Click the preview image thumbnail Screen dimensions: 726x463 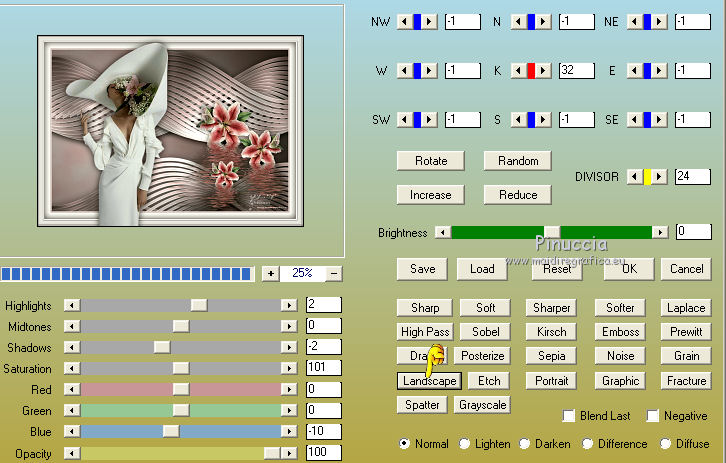point(170,131)
